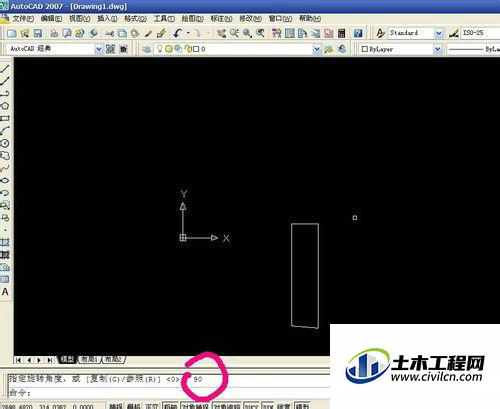The image size is (500, 409).
Task: Select the Multiline Text tool
Action: coord(5,292)
